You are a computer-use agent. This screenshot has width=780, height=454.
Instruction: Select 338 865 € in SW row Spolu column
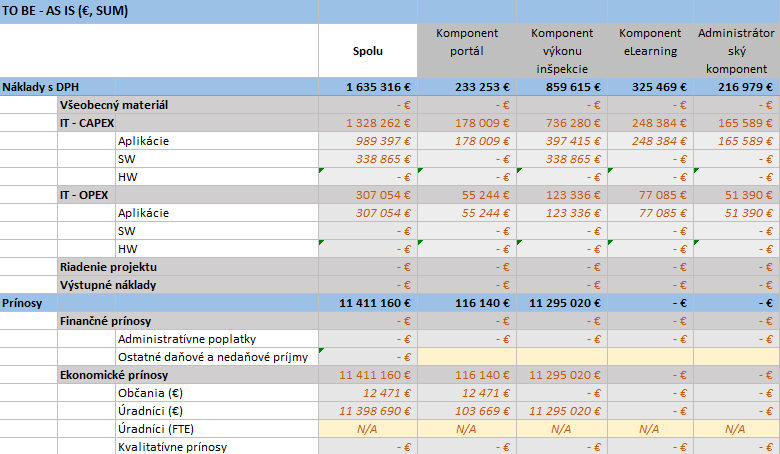(x=368, y=159)
